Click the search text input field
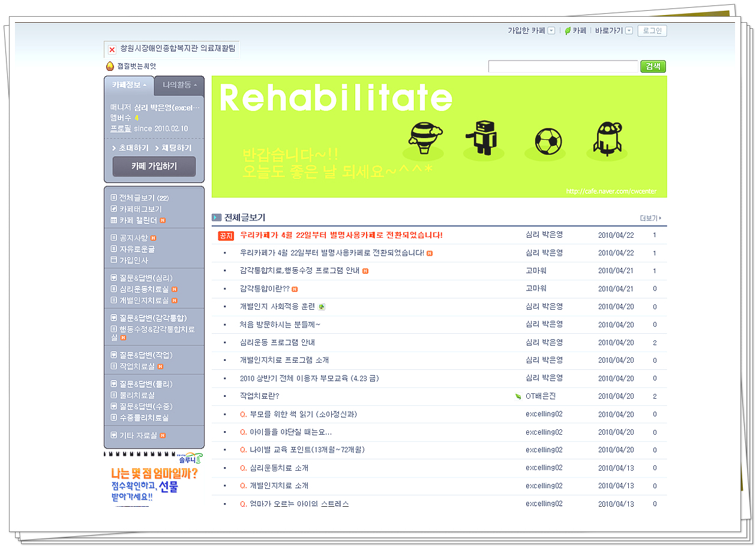Viewport: 756px width, 547px height. pos(563,67)
